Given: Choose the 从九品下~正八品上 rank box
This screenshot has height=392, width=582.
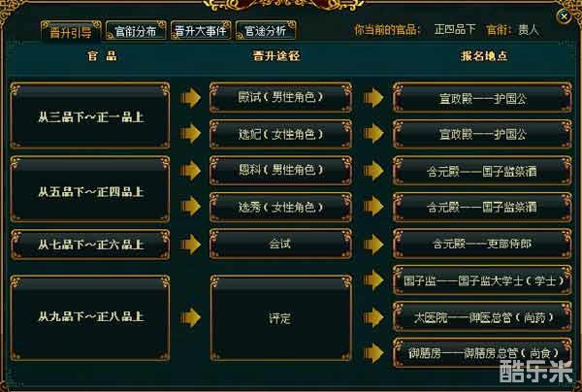Looking at the screenshot, I should (x=90, y=317).
